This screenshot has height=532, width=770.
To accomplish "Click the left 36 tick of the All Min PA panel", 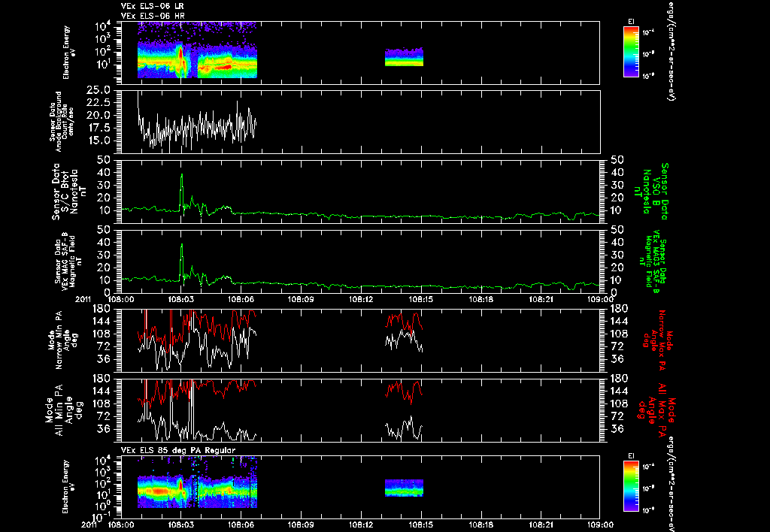I will (104, 429).
